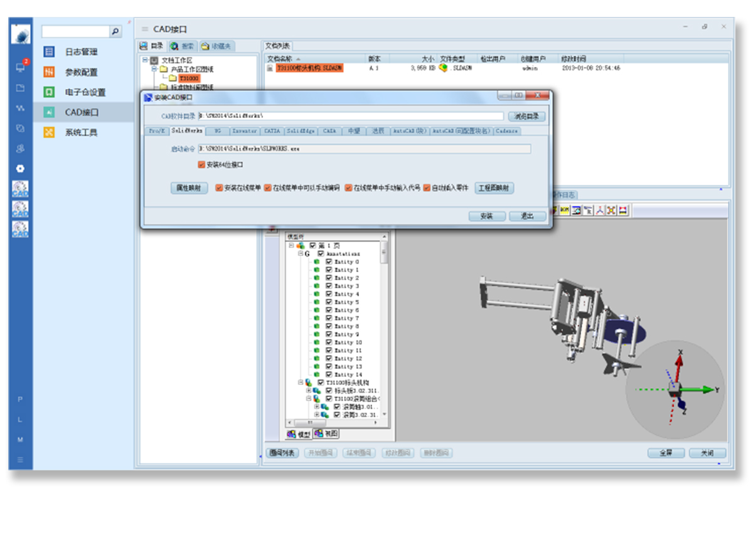
Task: Collapse the 第 1 页 model tree node
Action: coord(291,246)
